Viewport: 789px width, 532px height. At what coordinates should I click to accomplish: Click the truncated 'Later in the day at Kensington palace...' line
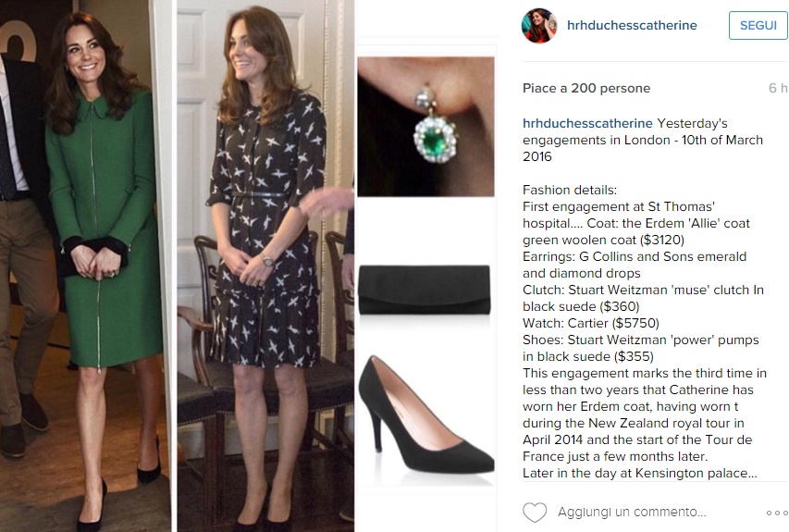pyautogui.click(x=639, y=473)
